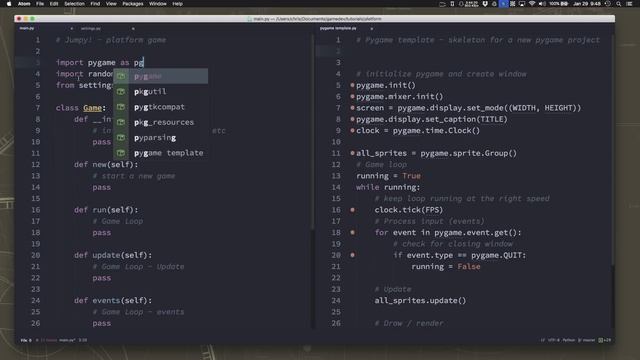The height and width of the screenshot is (360, 640).
Task: Open Spotlight search in menu bar
Action: 619,4
